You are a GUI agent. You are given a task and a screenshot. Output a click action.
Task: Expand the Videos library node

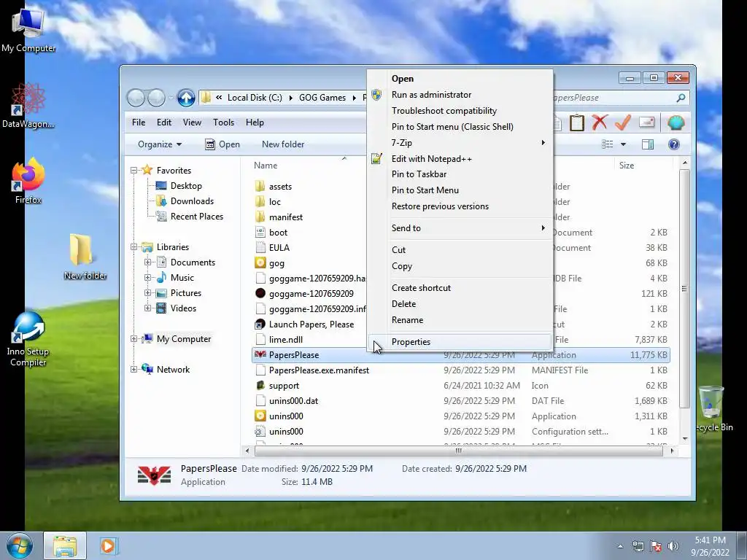click(147, 308)
